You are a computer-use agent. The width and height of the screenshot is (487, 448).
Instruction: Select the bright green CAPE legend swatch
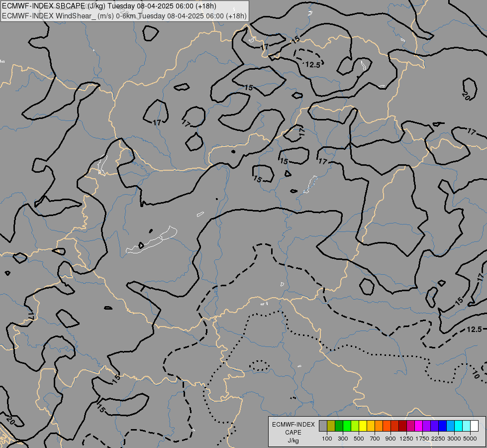coord(347,426)
